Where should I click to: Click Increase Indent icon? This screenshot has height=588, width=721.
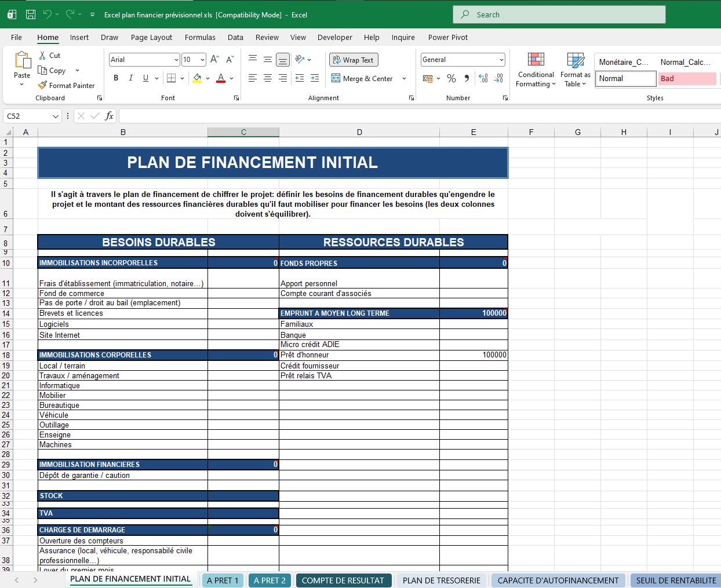click(315, 78)
